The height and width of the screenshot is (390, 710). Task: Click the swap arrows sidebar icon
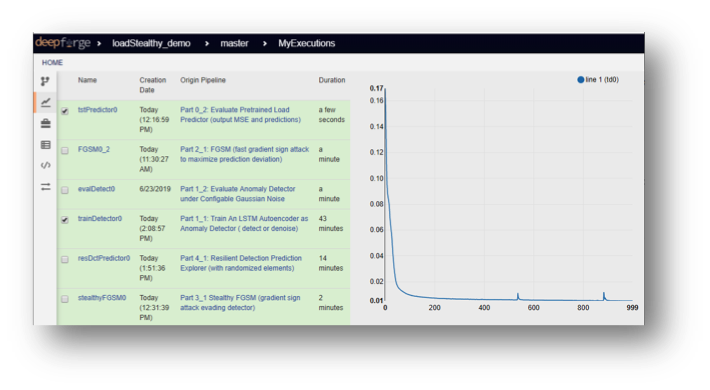[x=46, y=187]
